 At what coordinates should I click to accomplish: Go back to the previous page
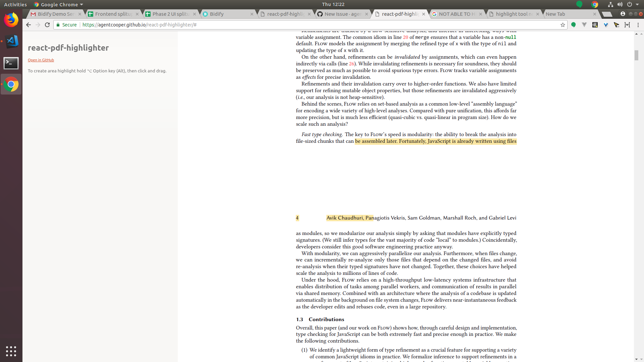point(29,25)
